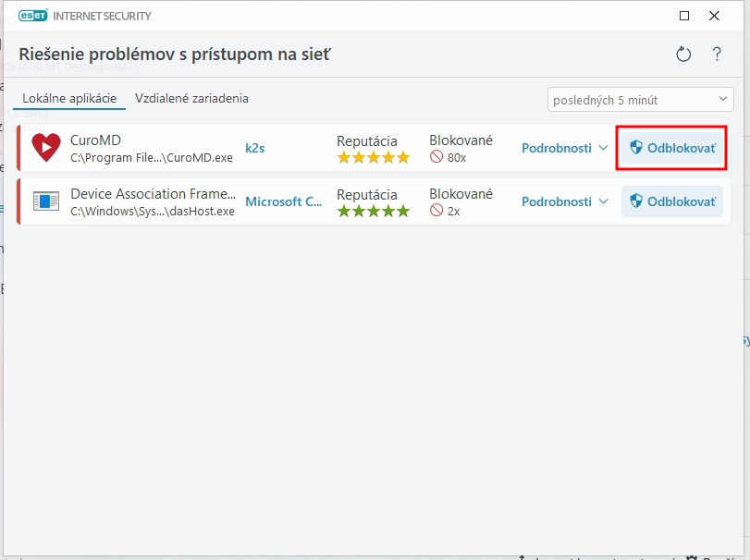Click Reputácia label in CuroMD row
Viewport: 750px width, 560px height.
367,141
